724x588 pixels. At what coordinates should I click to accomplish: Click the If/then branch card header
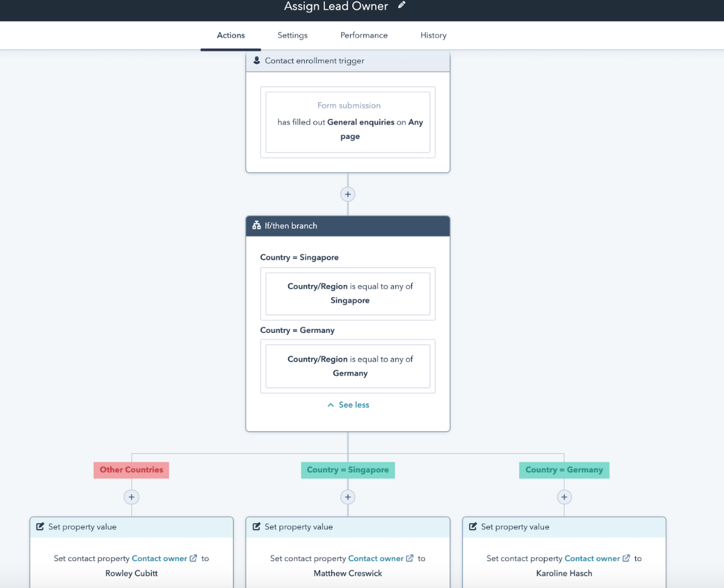348,226
